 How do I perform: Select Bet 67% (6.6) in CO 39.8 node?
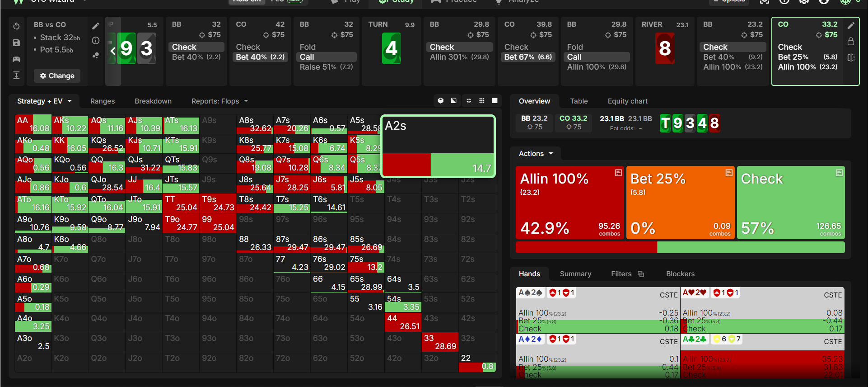(528, 57)
